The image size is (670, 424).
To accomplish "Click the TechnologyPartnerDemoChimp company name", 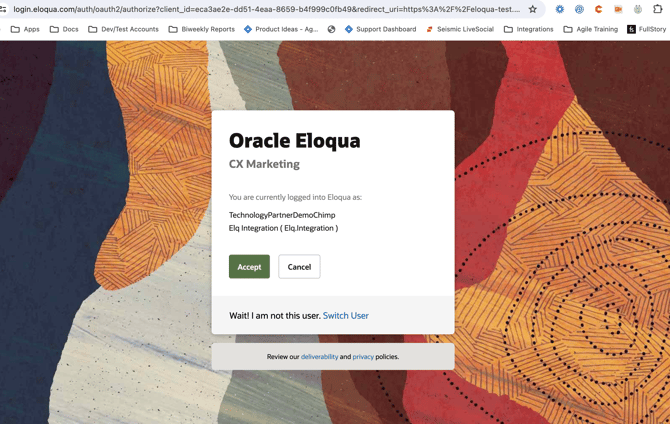I will [x=282, y=215].
